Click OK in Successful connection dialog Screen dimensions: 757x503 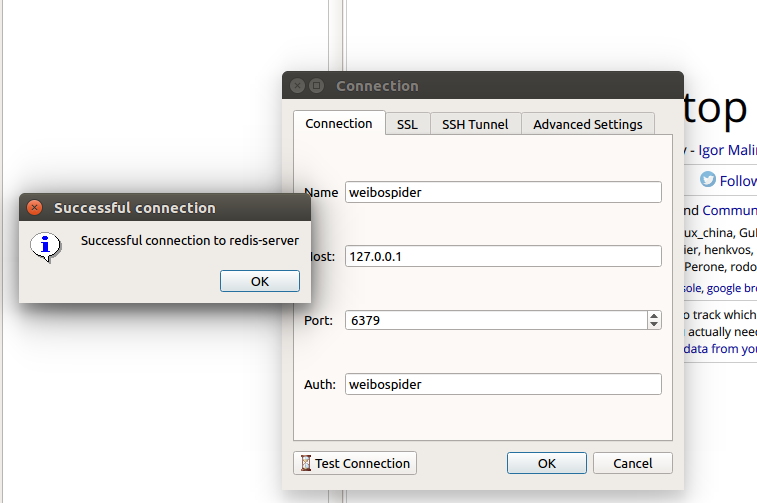coord(260,281)
